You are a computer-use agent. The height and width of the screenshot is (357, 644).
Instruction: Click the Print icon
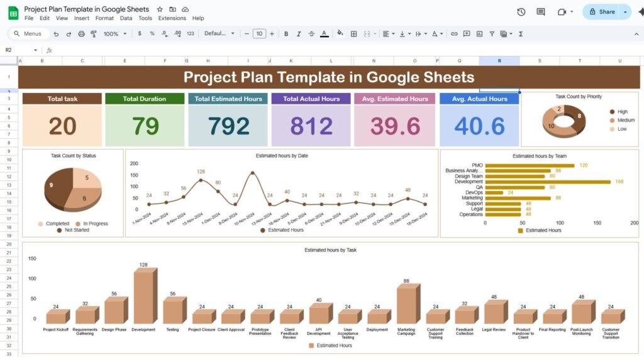(x=80, y=34)
